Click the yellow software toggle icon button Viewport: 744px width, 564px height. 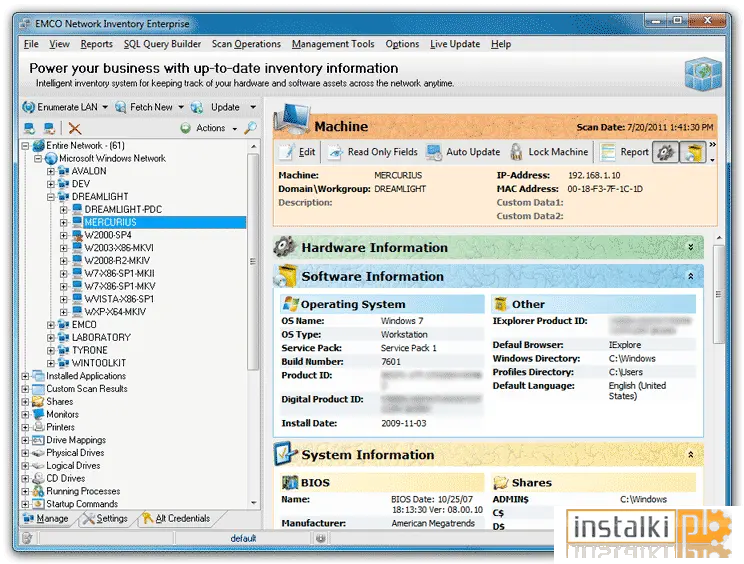[x=693, y=152]
